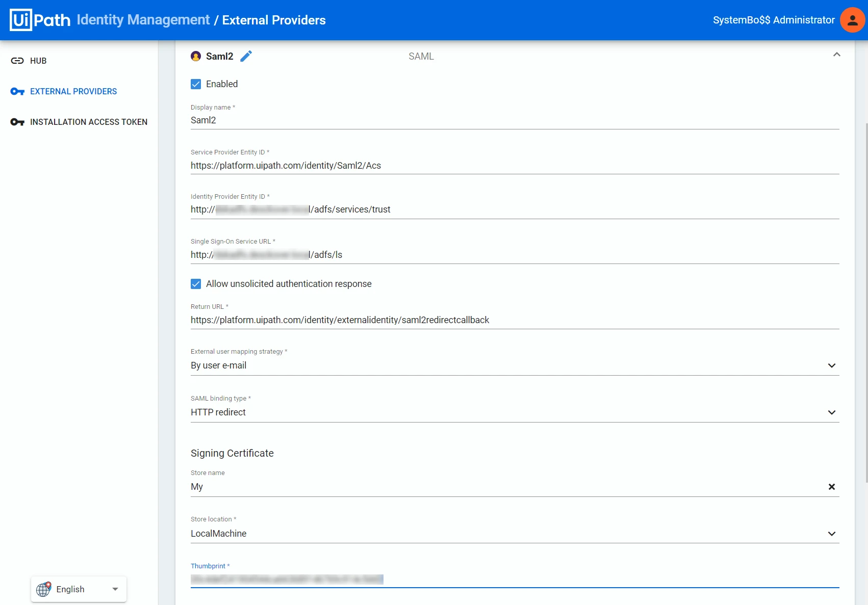Click the globe language icon

[44, 589]
